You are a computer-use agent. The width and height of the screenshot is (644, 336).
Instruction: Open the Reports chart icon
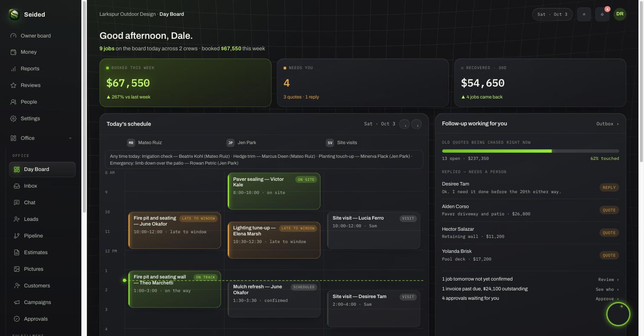coord(13,69)
